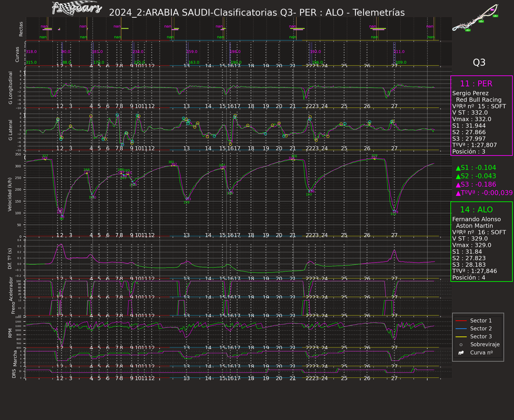The height and width of the screenshot is (420, 514).
Task: Click the red Sector 1 legend line
Action: (461, 321)
